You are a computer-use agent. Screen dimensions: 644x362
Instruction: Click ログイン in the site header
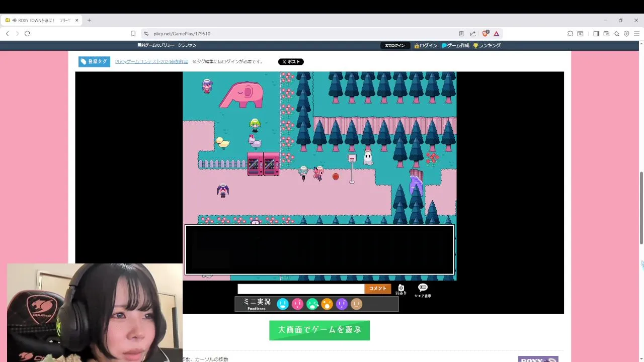click(426, 45)
